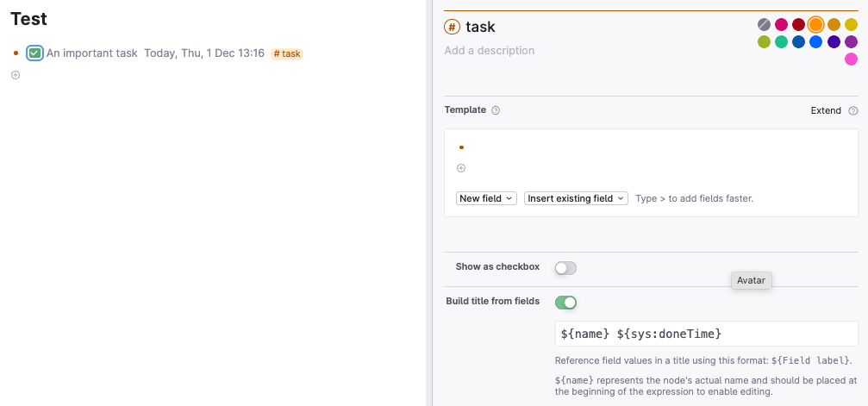868x406 pixels.
Task: Enable Show as checkbox toggle
Action: [x=565, y=268]
